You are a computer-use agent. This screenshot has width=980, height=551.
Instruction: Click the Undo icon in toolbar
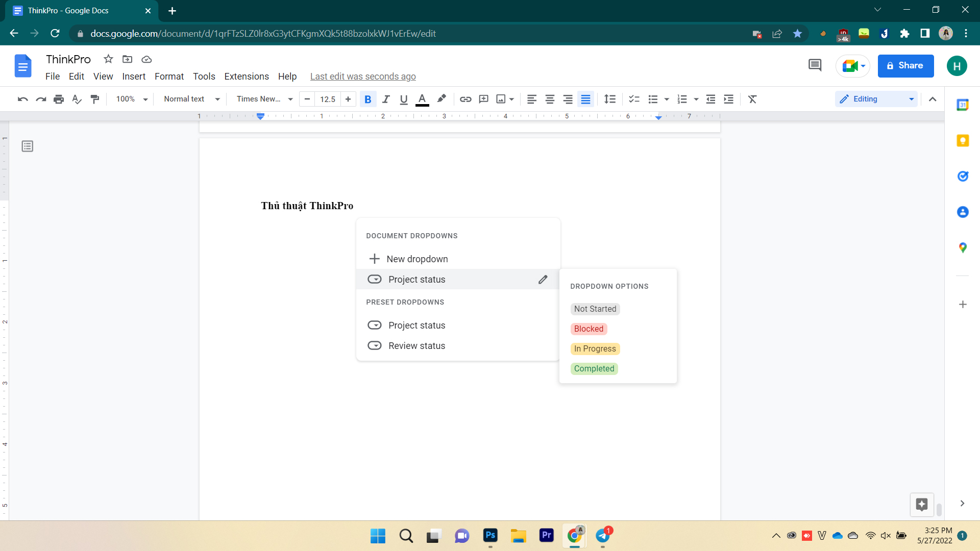click(22, 99)
